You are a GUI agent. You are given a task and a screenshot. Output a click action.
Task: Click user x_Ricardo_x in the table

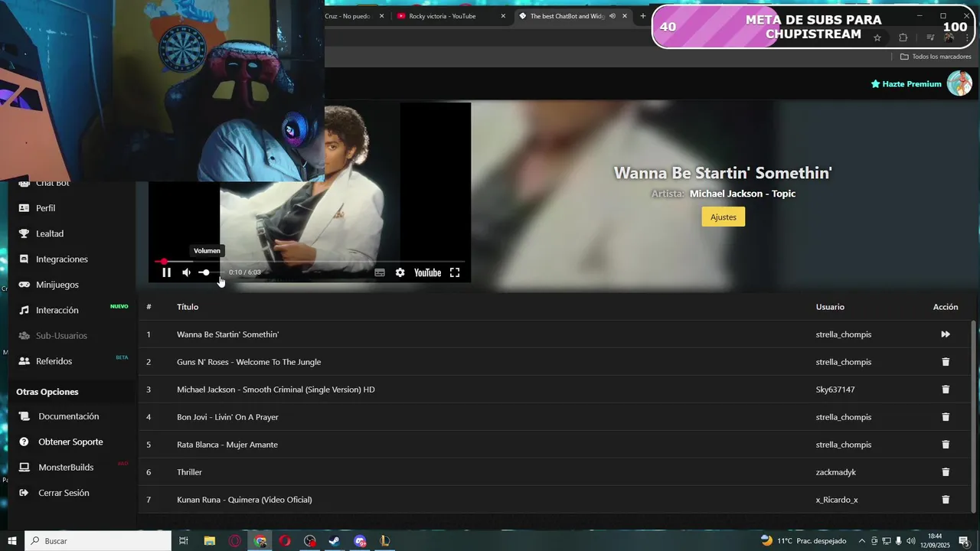tap(837, 500)
